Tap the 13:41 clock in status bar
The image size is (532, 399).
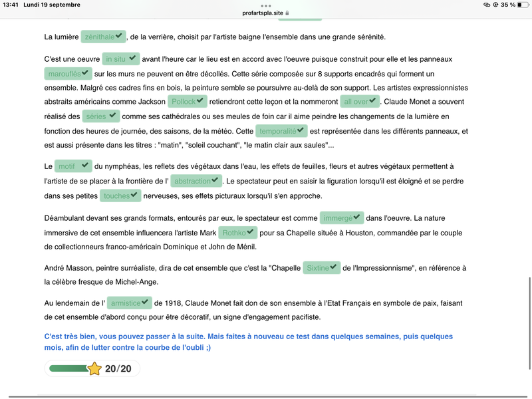pos(11,5)
